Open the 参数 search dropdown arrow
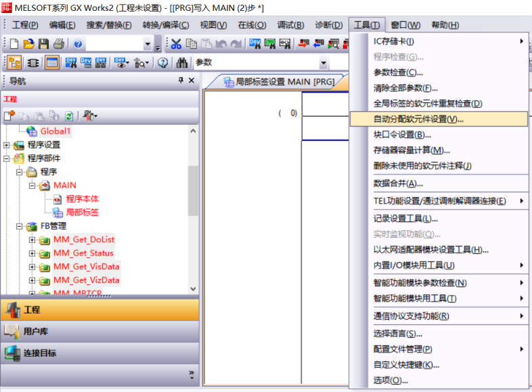 point(324,63)
